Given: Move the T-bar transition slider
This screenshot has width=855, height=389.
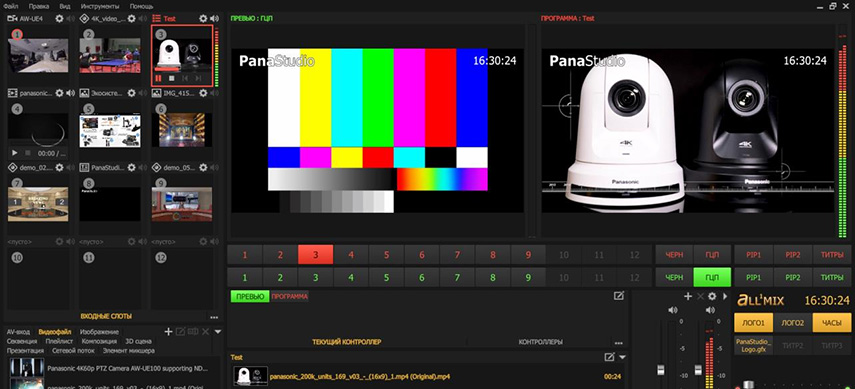Looking at the screenshot, I should pos(748,385).
